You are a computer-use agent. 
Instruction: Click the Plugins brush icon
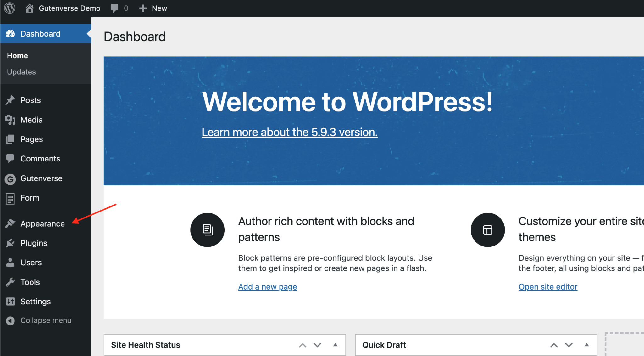[10, 243]
